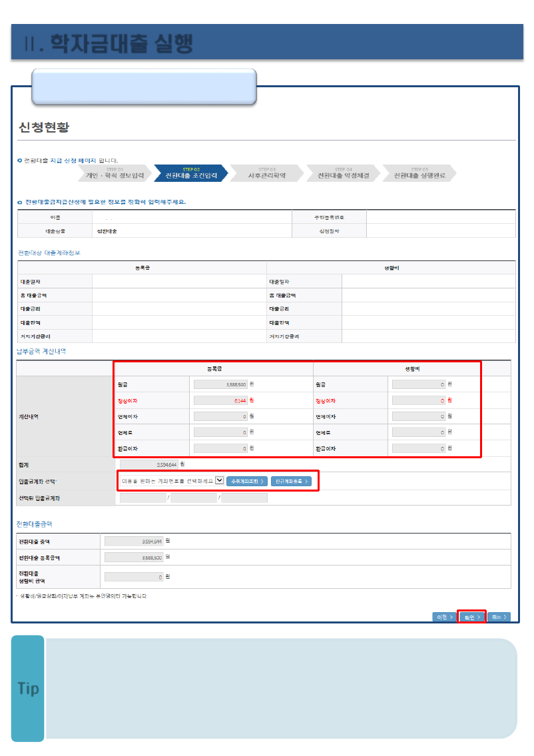Click the 전환대출 총액 field
This screenshot has height=756, width=534.
click(134, 541)
